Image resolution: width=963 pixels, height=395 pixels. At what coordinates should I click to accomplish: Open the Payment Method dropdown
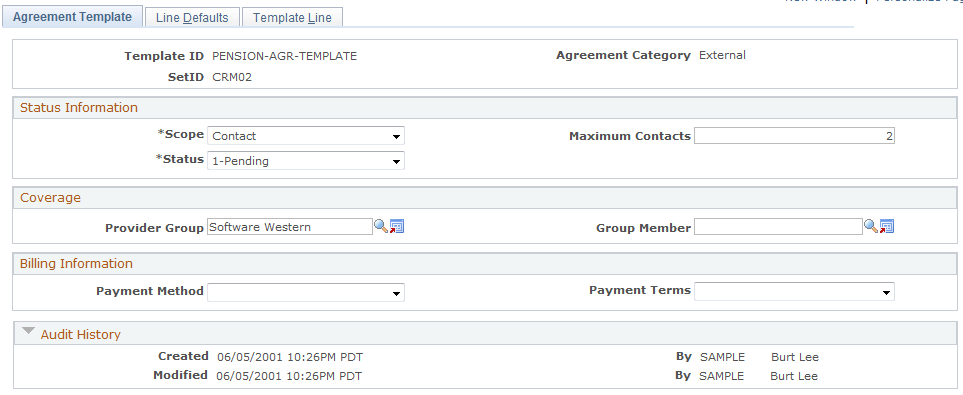pos(306,292)
